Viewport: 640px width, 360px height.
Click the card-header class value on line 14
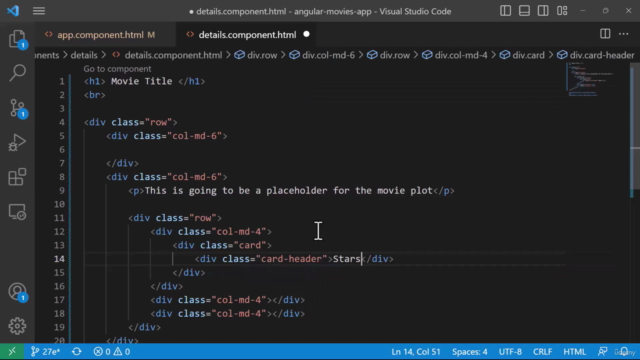(x=291, y=259)
